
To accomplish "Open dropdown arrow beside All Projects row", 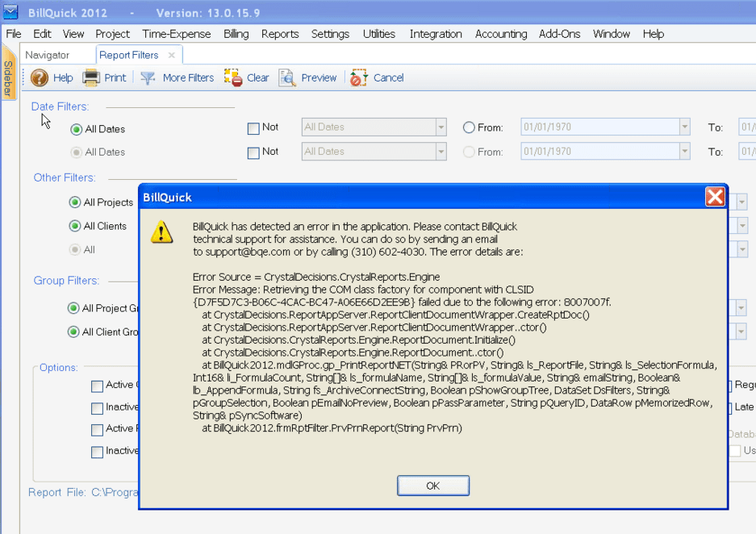I will 741,202.
